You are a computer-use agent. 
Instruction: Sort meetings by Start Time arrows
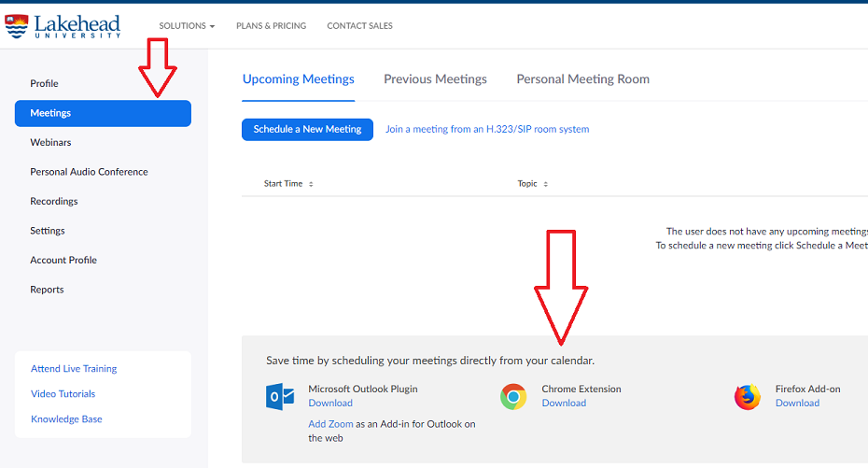pos(311,184)
